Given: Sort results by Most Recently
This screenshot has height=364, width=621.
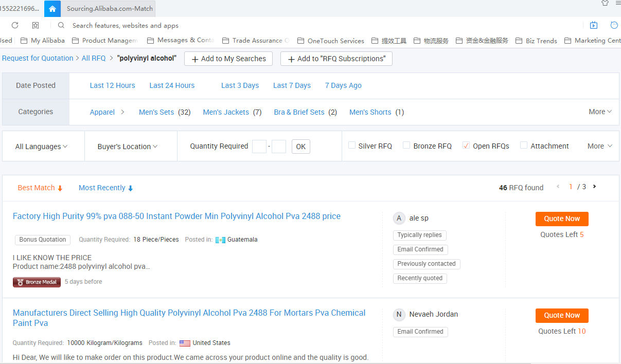Looking at the screenshot, I should (105, 188).
